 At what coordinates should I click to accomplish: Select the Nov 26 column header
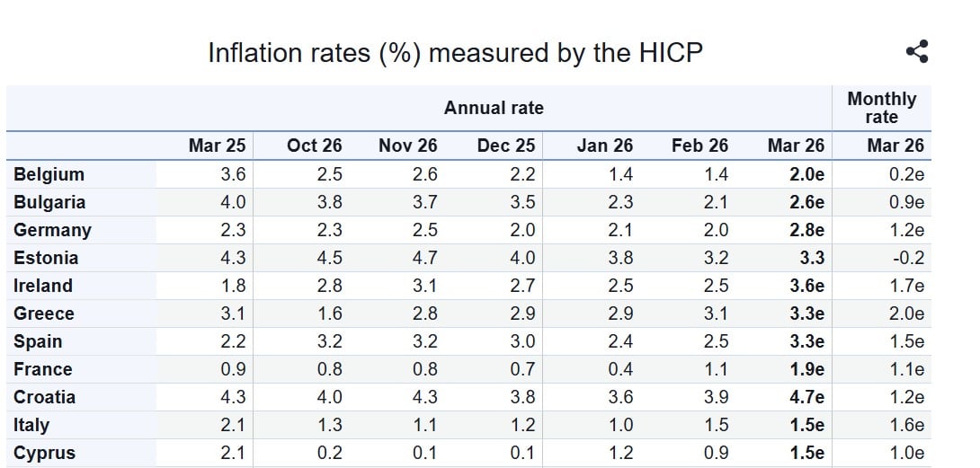pyautogui.click(x=408, y=146)
